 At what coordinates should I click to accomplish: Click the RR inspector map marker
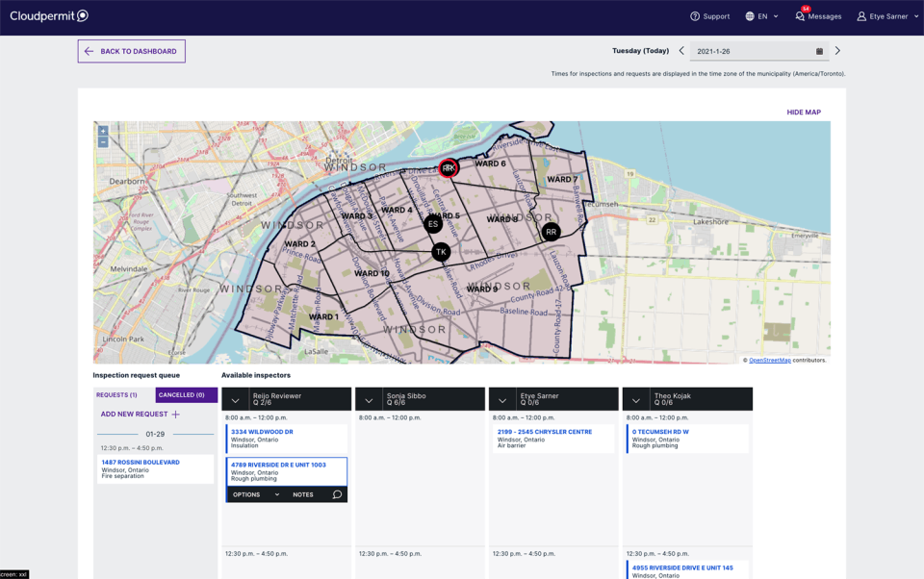(551, 232)
